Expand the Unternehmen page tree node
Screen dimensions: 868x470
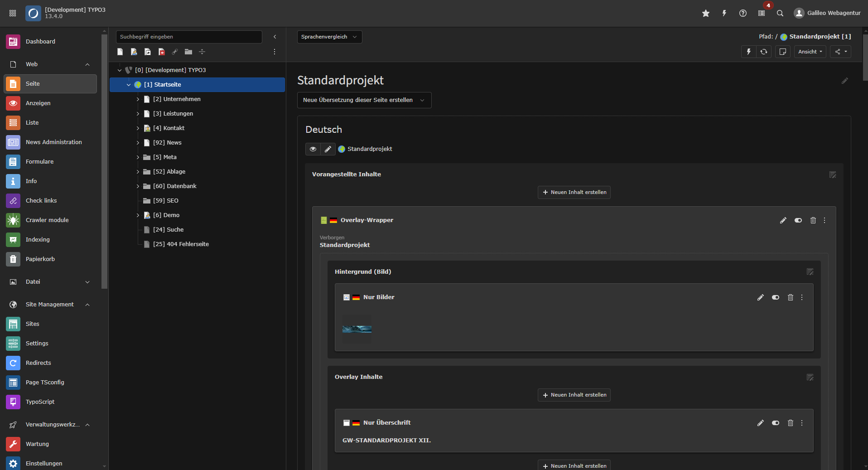[138, 99]
